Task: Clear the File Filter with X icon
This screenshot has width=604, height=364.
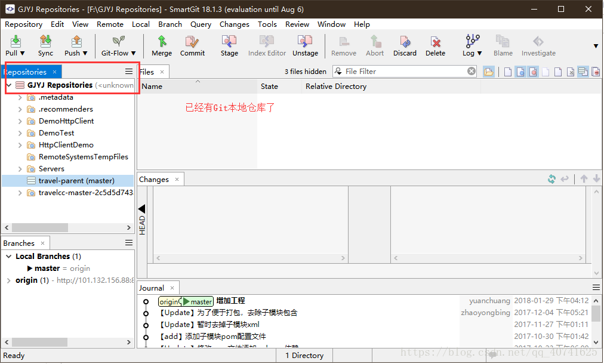Action: click(x=472, y=71)
